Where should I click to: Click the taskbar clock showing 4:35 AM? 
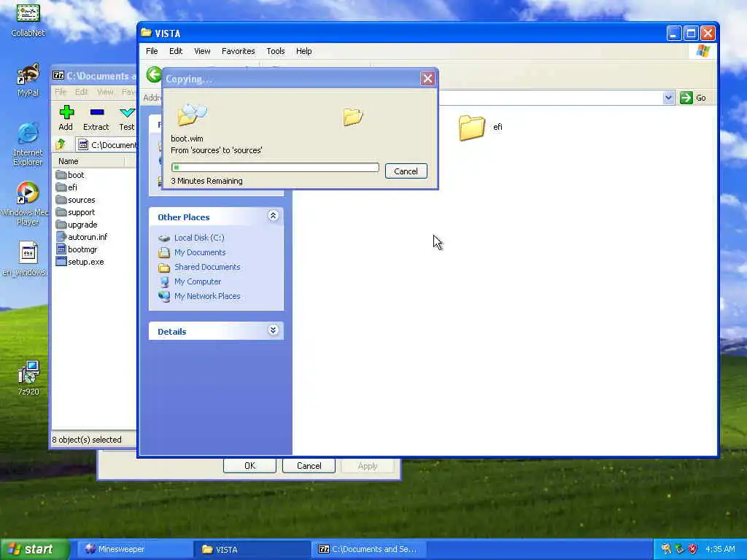click(x=720, y=549)
